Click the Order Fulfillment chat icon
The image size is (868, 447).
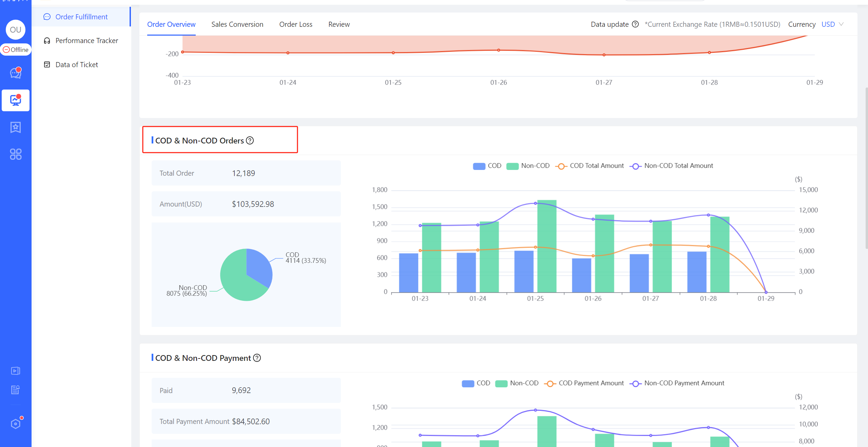tap(47, 17)
